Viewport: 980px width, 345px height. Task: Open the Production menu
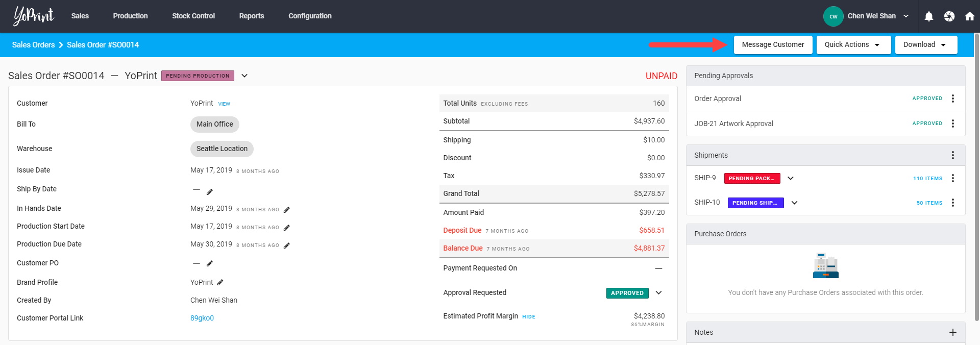click(x=131, y=16)
